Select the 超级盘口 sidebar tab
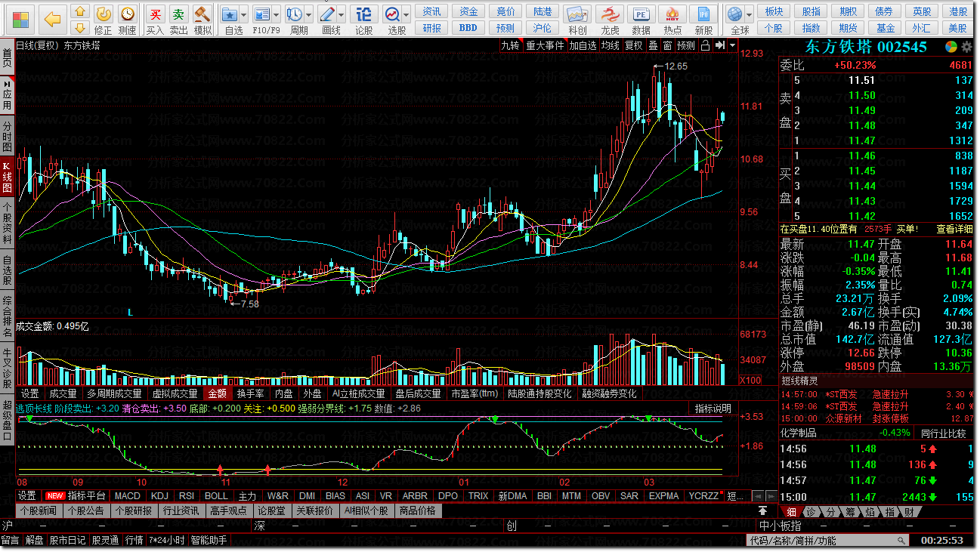 click(7, 419)
